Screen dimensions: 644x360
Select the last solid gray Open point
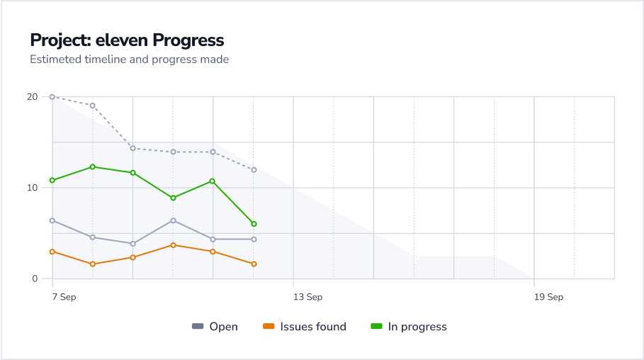[x=254, y=240]
